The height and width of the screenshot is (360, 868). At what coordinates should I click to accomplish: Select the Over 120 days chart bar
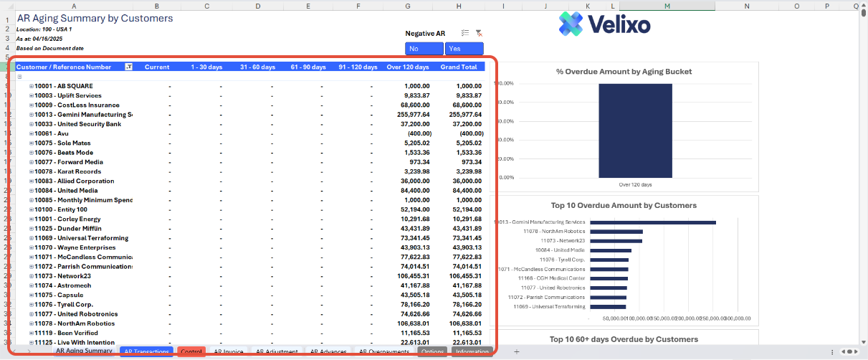click(636, 130)
